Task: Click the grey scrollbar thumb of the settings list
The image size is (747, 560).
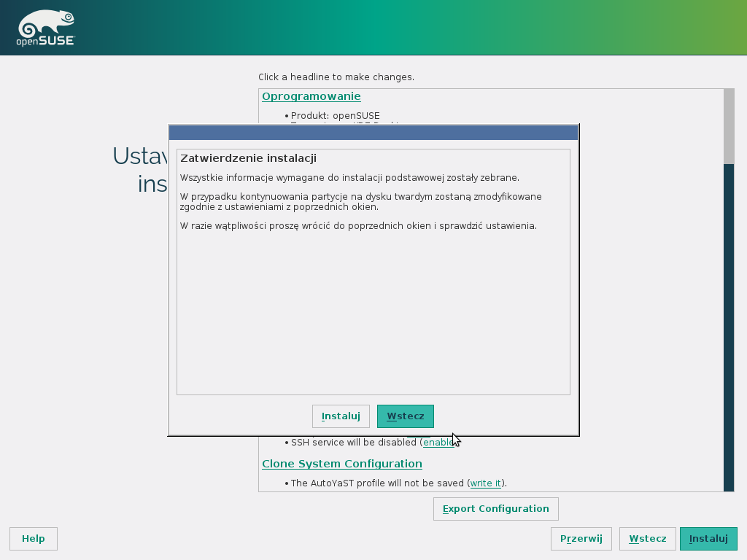Action: (728, 126)
